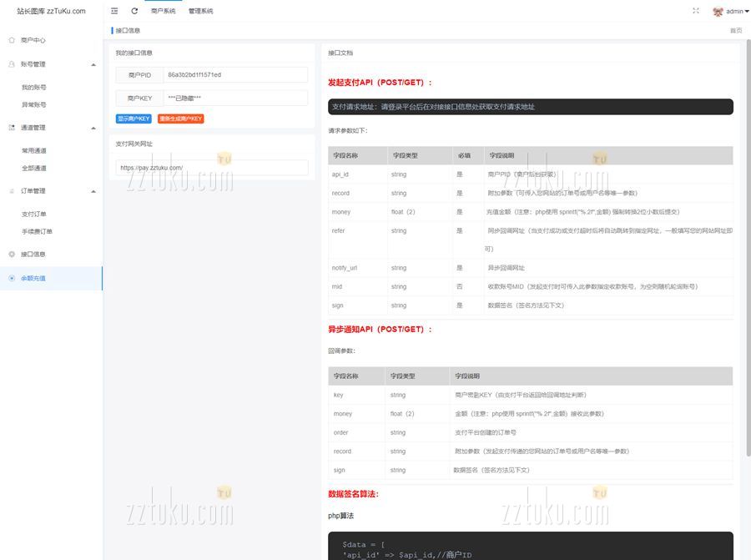The height and width of the screenshot is (560, 751).
Task: Open 异常账号 submenu item
Action: 34,104
